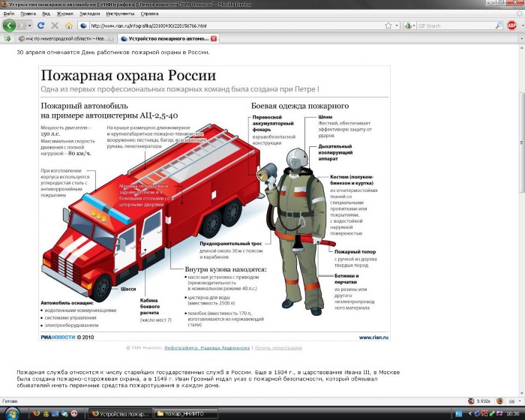Image resolution: width=525 pixels, height=420 pixels.
Task: Click the Firefox add-on icon in status bar
Action: coord(499,401)
